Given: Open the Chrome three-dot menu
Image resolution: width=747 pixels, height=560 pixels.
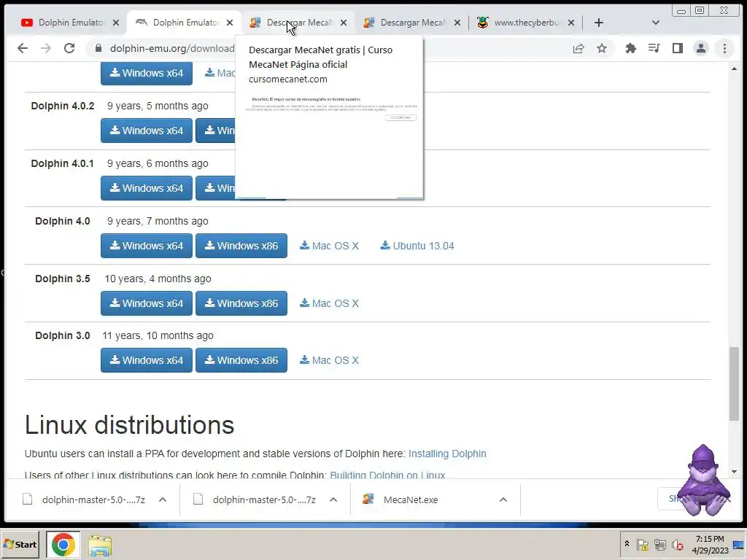Looking at the screenshot, I should tap(724, 48).
